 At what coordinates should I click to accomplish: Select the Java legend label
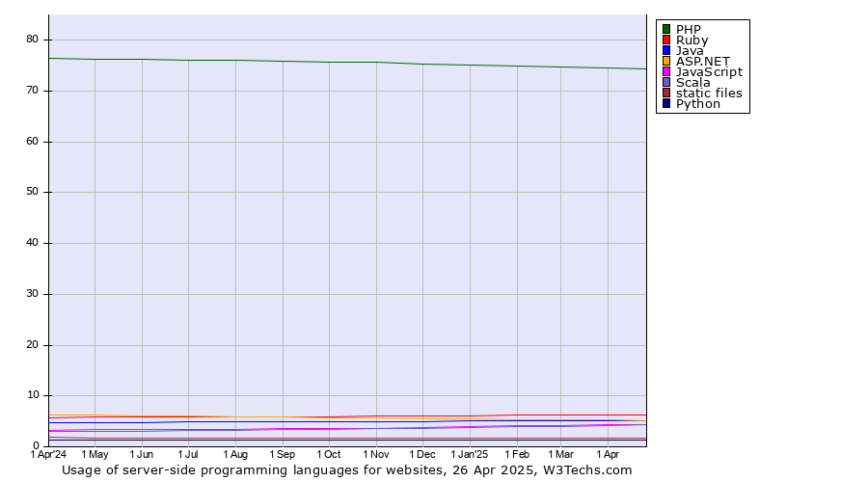pyautogui.click(x=690, y=50)
